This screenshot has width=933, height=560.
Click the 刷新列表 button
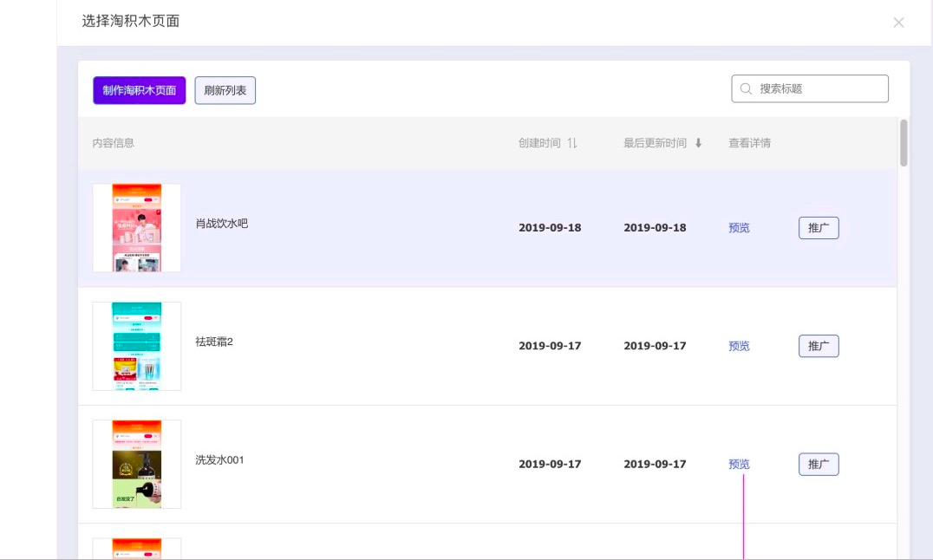pyautogui.click(x=225, y=90)
